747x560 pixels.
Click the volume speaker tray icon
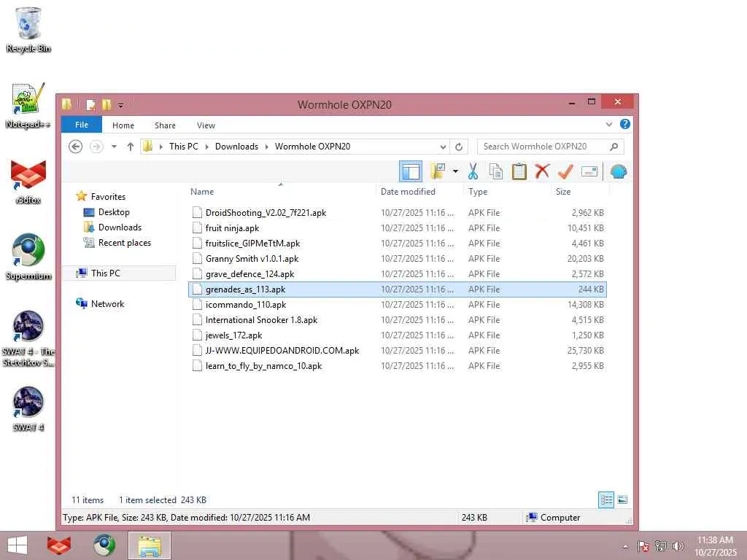pyautogui.click(x=678, y=545)
